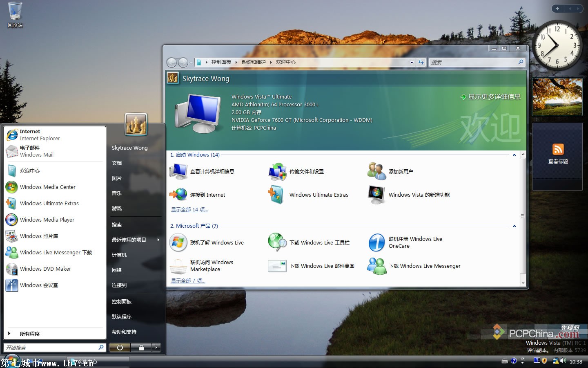Open the shutdown options arrow menu
The height and width of the screenshot is (368, 588).
[156, 348]
